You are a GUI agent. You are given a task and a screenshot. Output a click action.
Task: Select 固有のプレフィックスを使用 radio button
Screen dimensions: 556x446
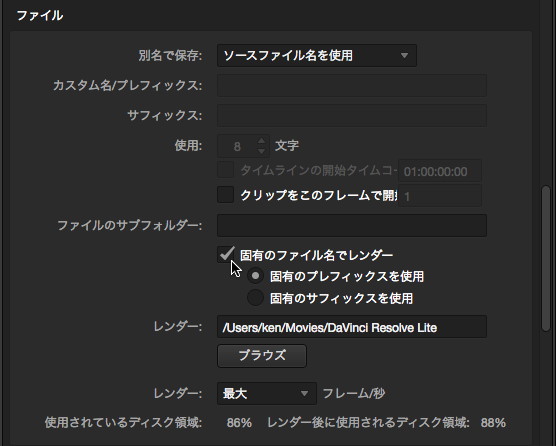(255, 276)
